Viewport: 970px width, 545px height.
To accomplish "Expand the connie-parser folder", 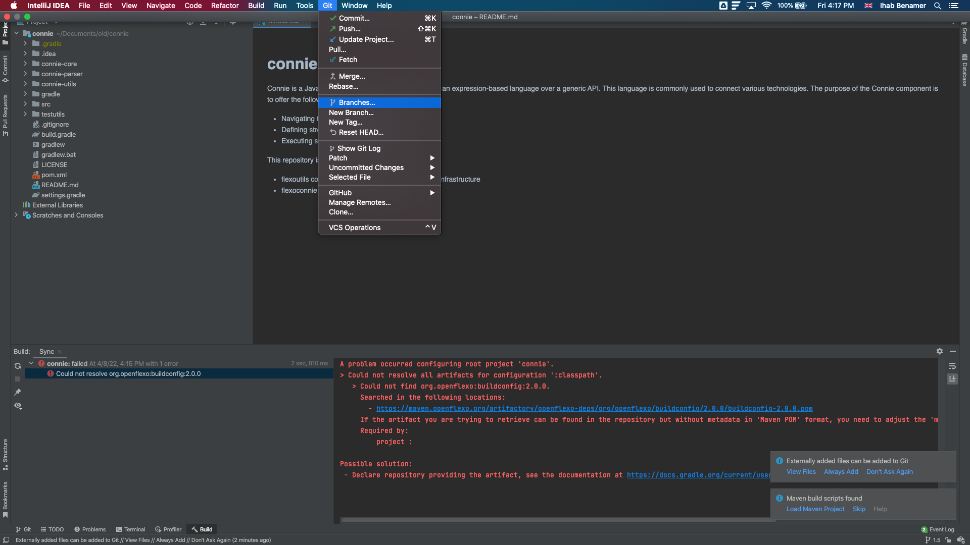I will [x=25, y=74].
